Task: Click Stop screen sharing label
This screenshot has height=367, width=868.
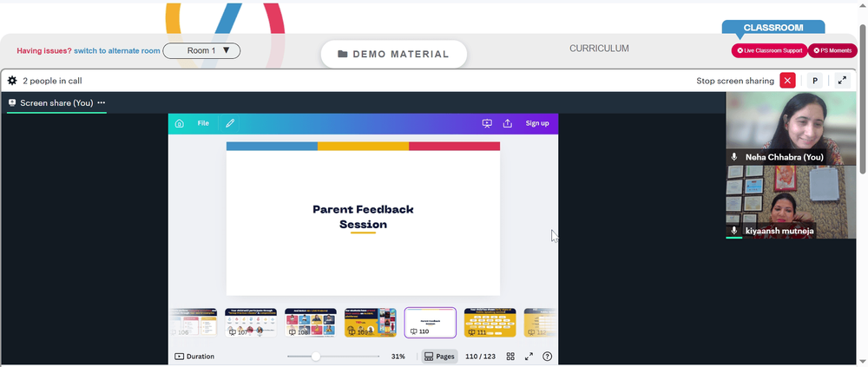Action: click(x=735, y=81)
